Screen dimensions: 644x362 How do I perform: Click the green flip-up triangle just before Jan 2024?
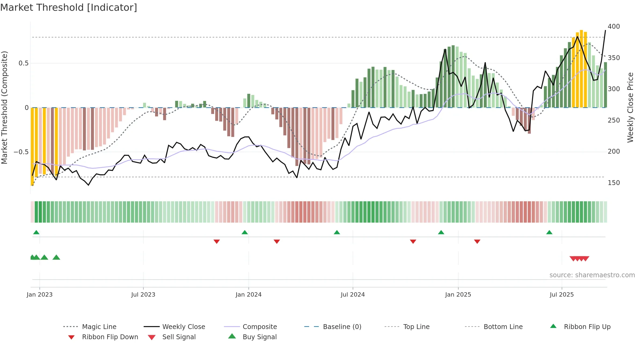pyautogui.click(x=245, y=232)
